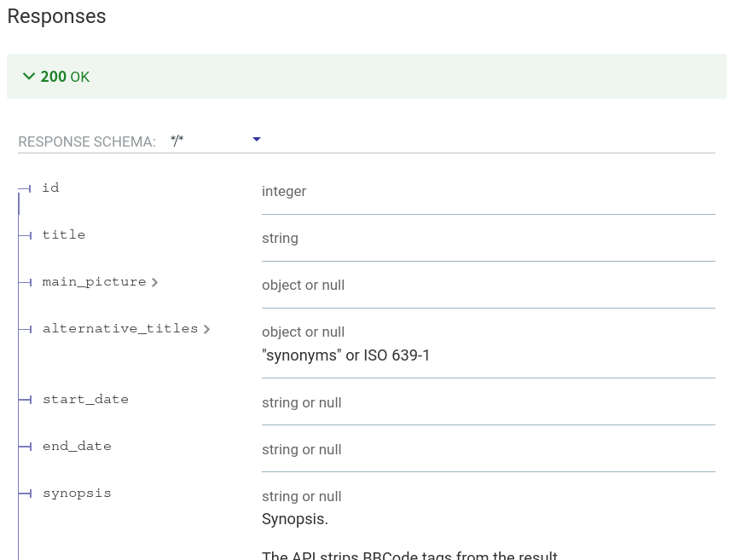Open the */* response schema content type dropdown

pyautogui.click(x=213, y=141)
